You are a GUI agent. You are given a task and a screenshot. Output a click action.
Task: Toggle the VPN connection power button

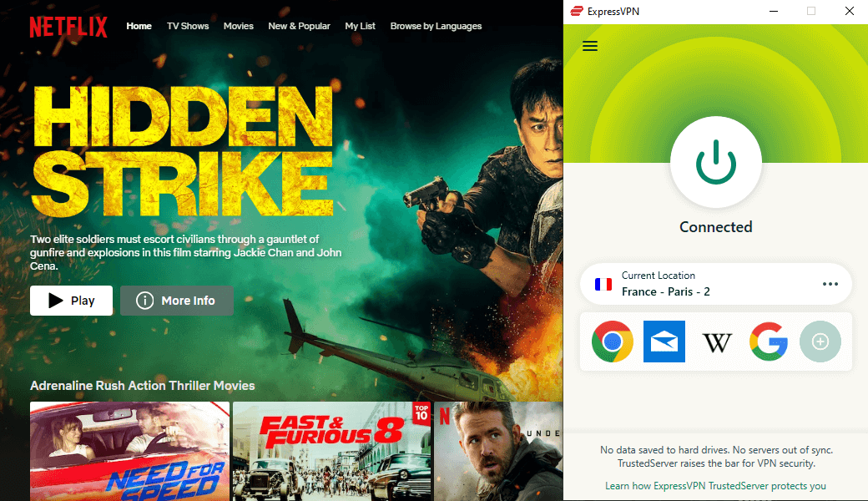click(x=715, y=161)
